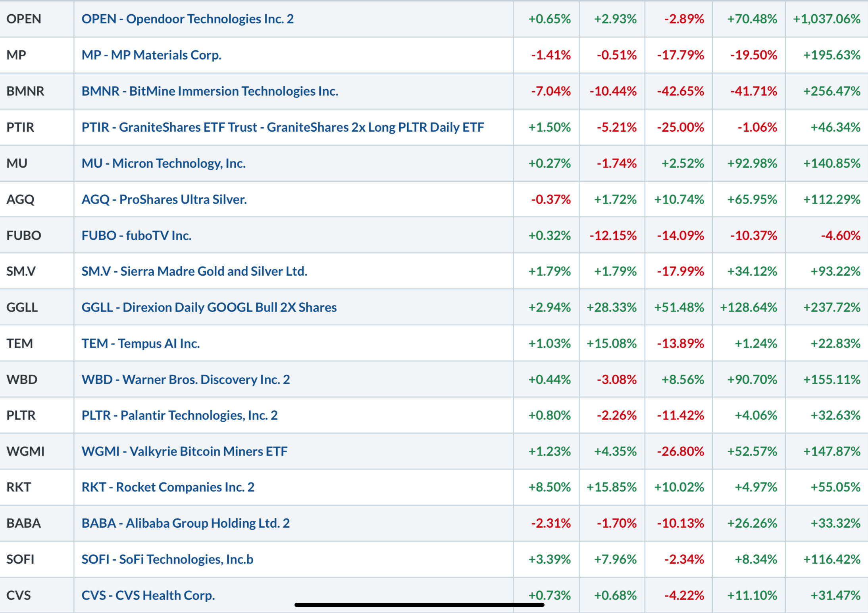The image size is (868, 613).
Task: Click the OPEN ticker symbol cell
Action: pos(24,19)
